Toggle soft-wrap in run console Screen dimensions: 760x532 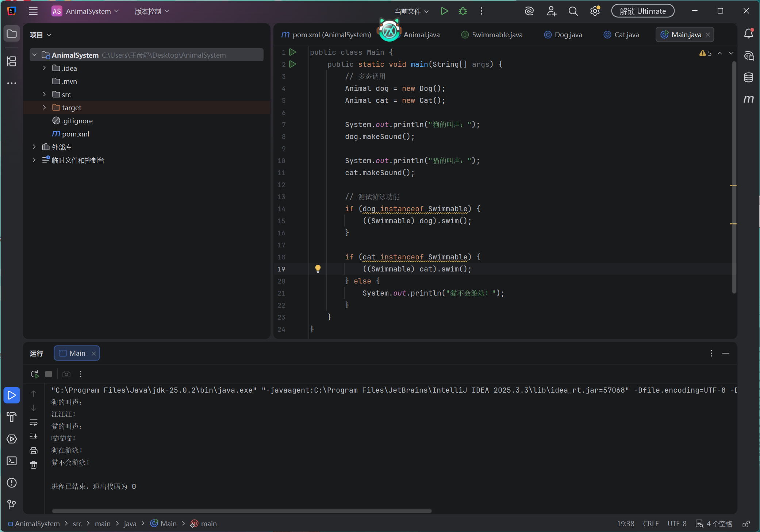pos(34,422)
